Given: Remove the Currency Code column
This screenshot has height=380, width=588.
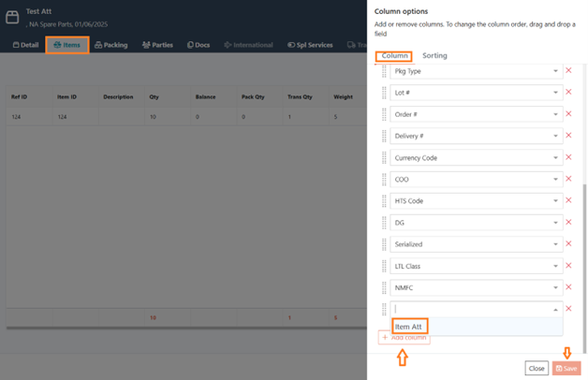Looking at the screenshot, I should [568, 157].
